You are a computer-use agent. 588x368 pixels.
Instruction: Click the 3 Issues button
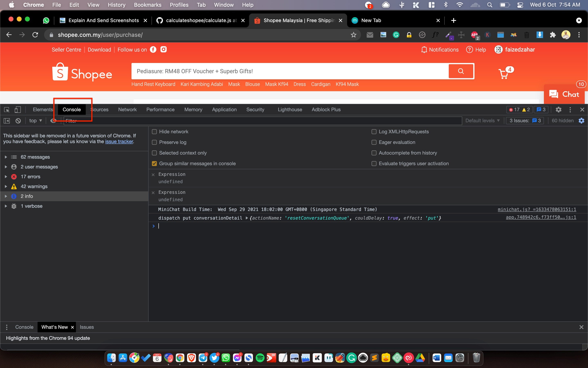(525, 121)
